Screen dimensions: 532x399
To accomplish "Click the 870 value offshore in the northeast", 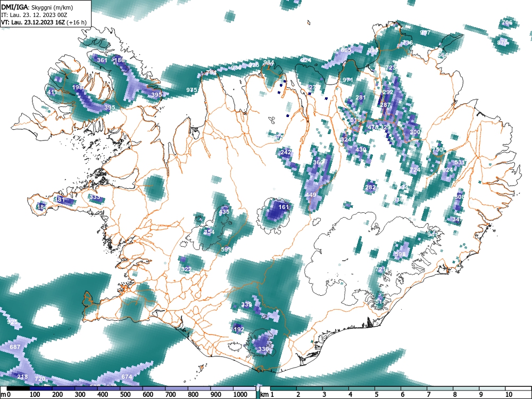I will click(x=502, y=43).
